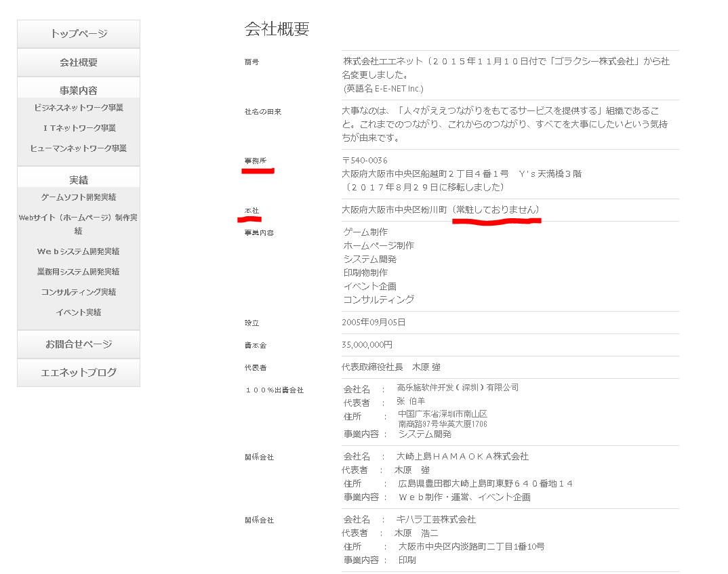
Task: Click the 事業内容 section header
Action: [79, 90]
